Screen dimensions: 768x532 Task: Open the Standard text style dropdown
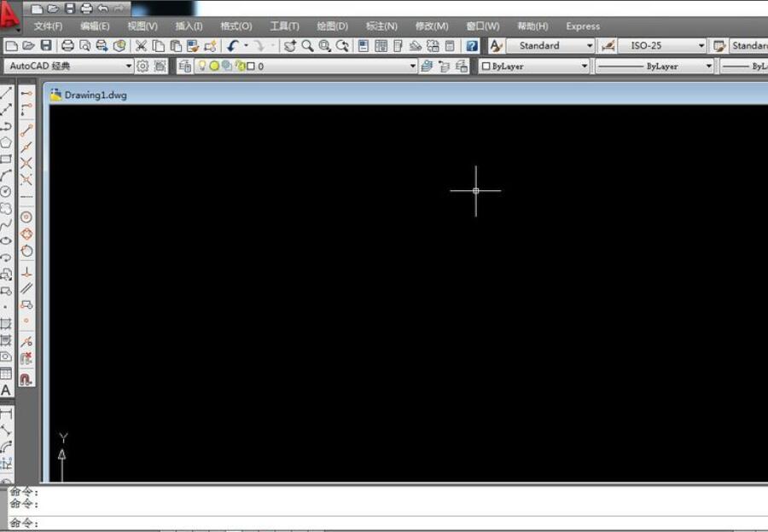(550, 46)
